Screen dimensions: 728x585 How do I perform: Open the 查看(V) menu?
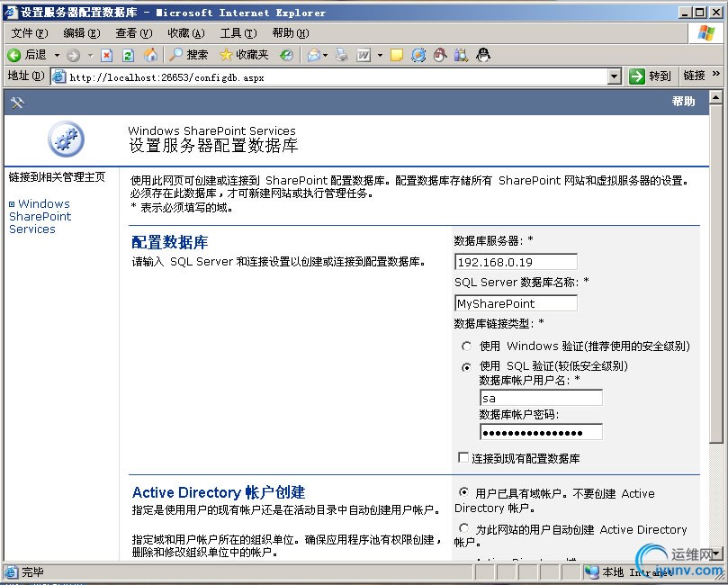pos(134,33)
